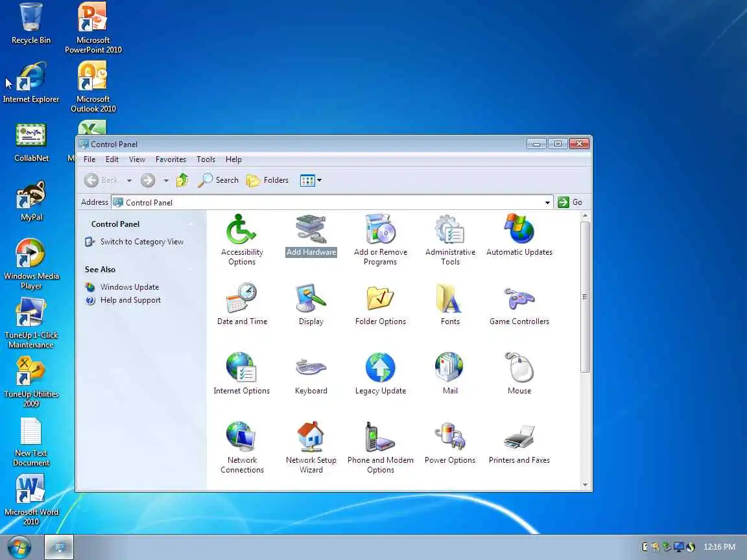The image size is (747, 560).
Task: Open Administrative Tools item
Action: tap(450, 240)
